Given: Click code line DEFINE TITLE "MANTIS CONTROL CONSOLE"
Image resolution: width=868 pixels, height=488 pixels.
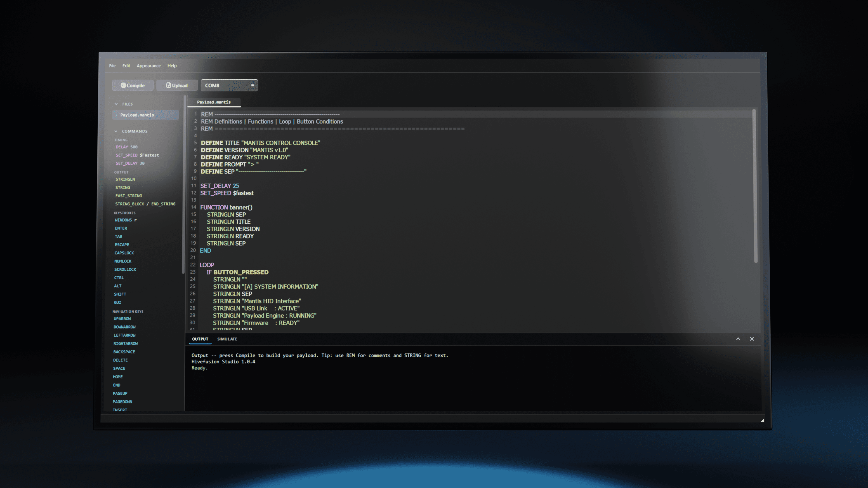Looking at the screenshot, I should [x=260, y=143].
